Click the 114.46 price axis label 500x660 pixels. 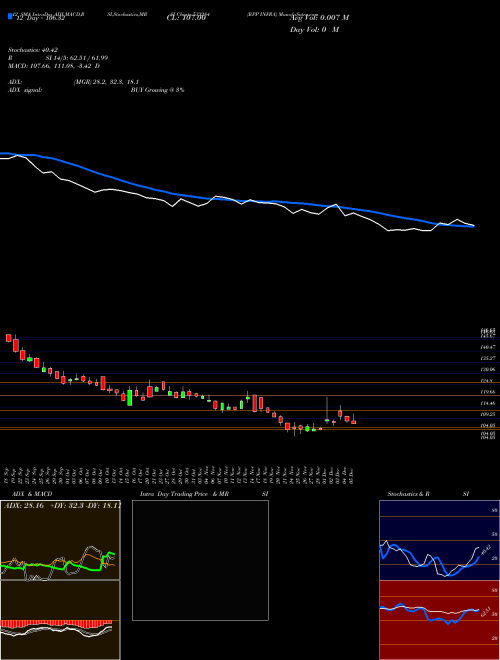pyautogui.click(x=489, y=403)
